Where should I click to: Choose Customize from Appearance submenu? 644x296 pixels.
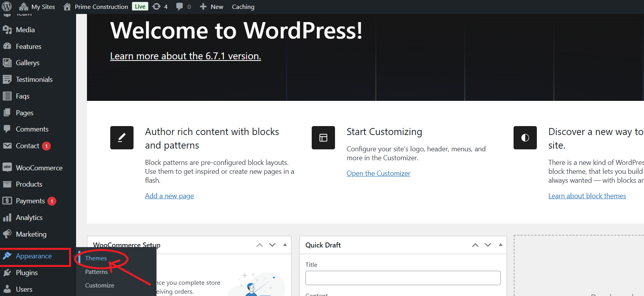coord(99,286)
